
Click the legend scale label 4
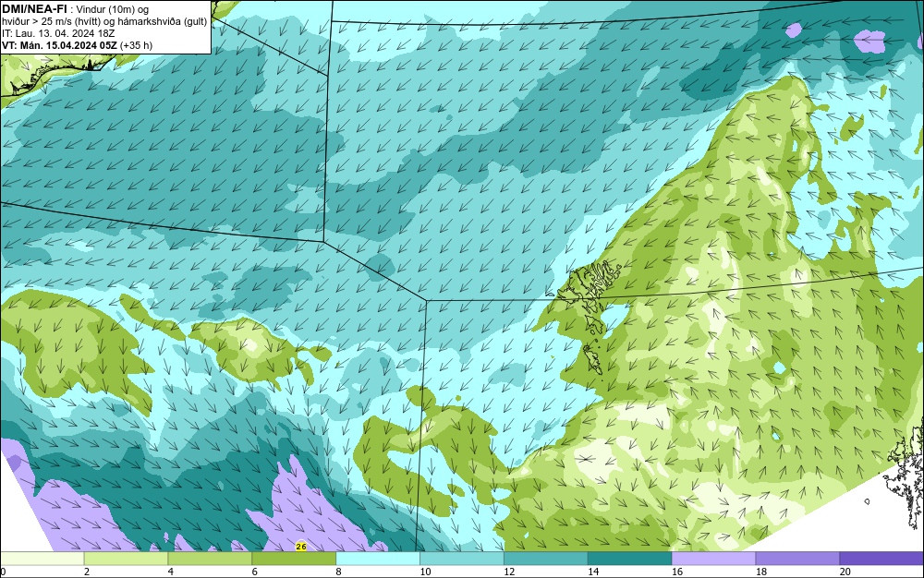(x=171, y=572)
